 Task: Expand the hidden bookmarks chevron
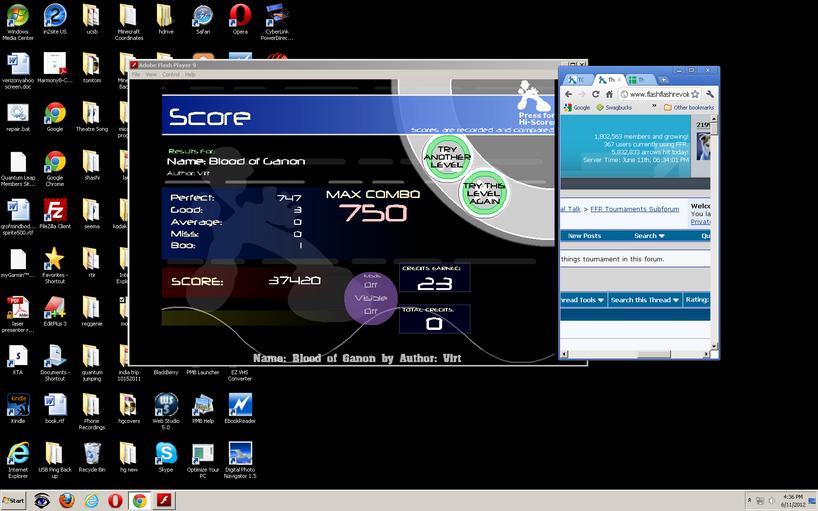[x=654, y=106]
